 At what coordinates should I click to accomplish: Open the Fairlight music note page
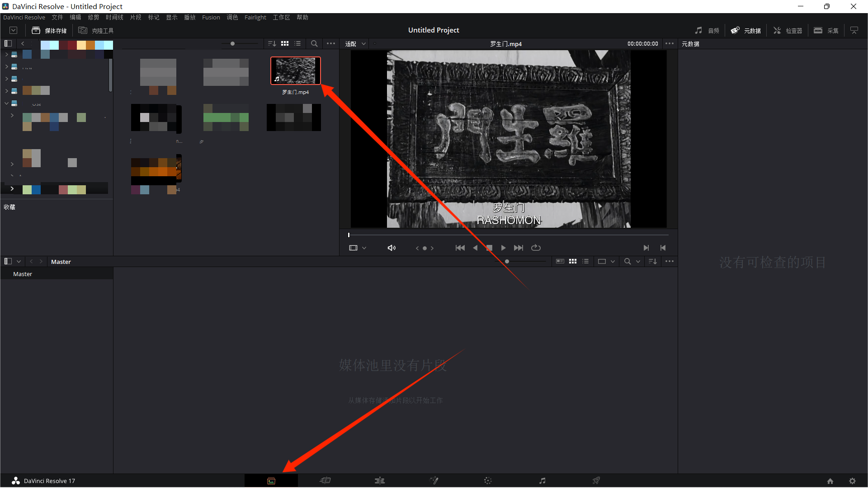[x=542, y=481]
